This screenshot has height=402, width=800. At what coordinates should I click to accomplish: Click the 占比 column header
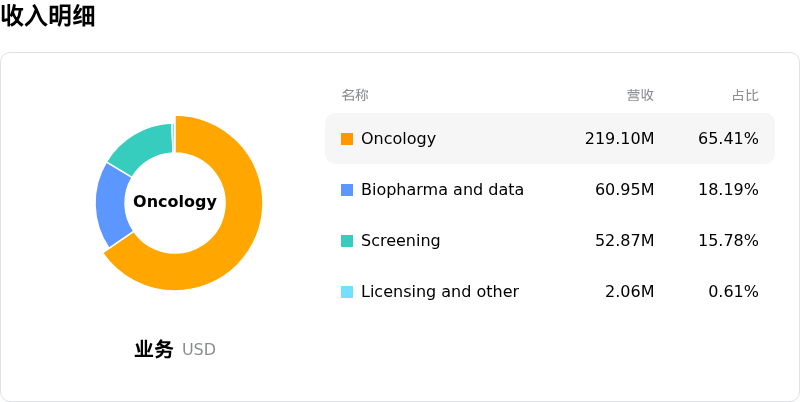pyautogui.click(x=745, y=95)
